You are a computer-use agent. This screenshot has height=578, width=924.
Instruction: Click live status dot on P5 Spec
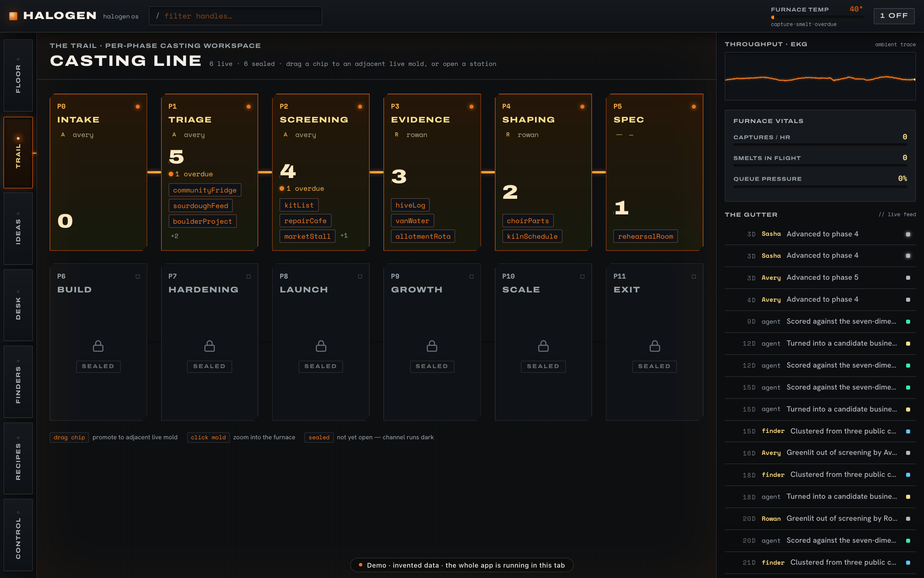coord(694,107)
